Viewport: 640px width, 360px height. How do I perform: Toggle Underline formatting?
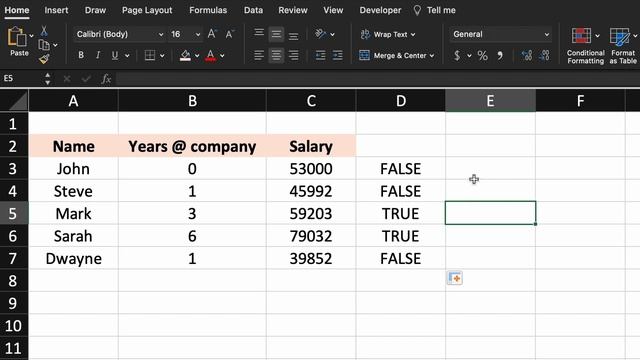pos(115,55)
